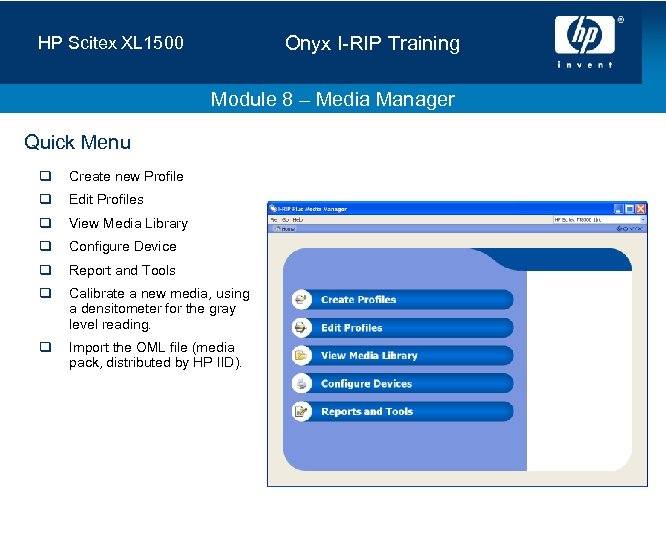666x539 pixels.
Task: Minimize the Media Manager window
Action: (619, 209)
